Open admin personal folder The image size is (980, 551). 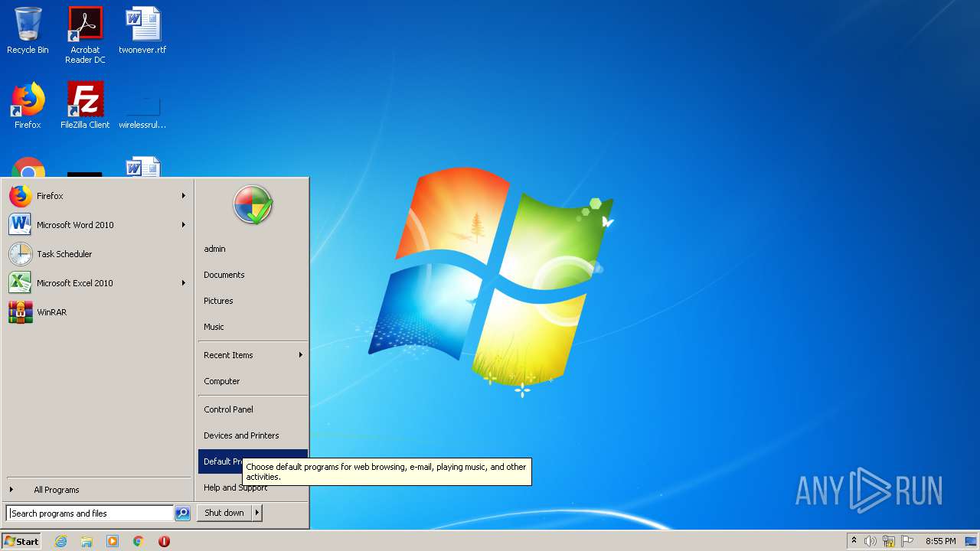point(253,249)
